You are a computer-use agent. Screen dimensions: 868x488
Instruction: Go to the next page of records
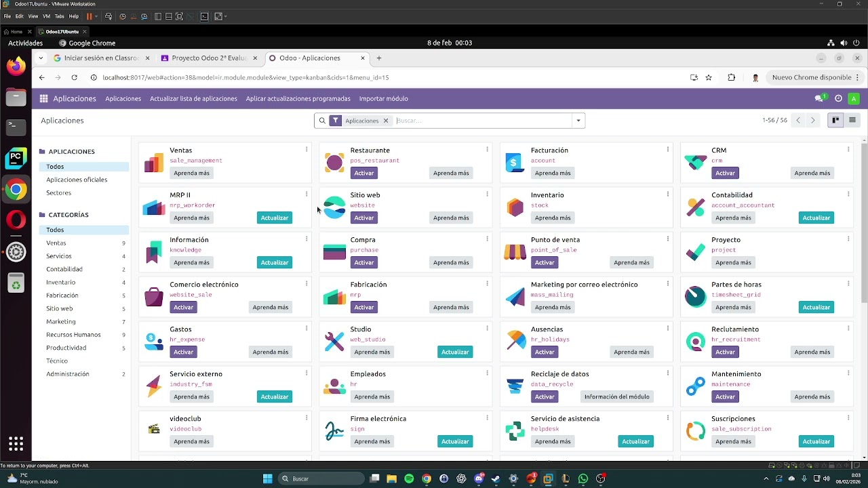click(812, 120)
